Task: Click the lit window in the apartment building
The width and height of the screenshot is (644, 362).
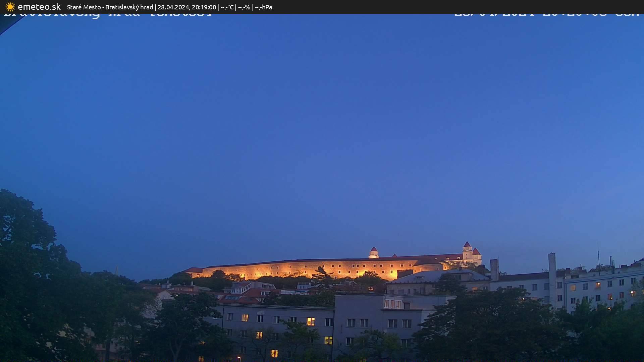Action: (x=310, y=320)
